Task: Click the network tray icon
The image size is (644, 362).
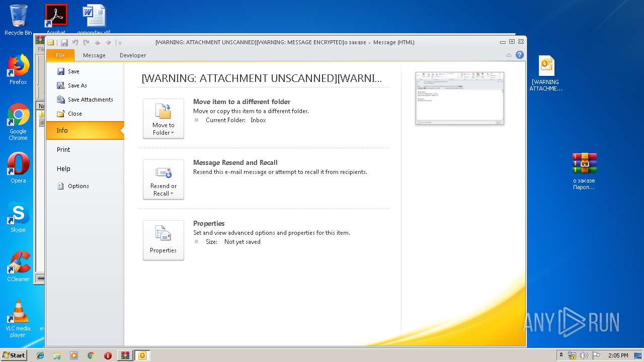Action: tap(572, 355)
